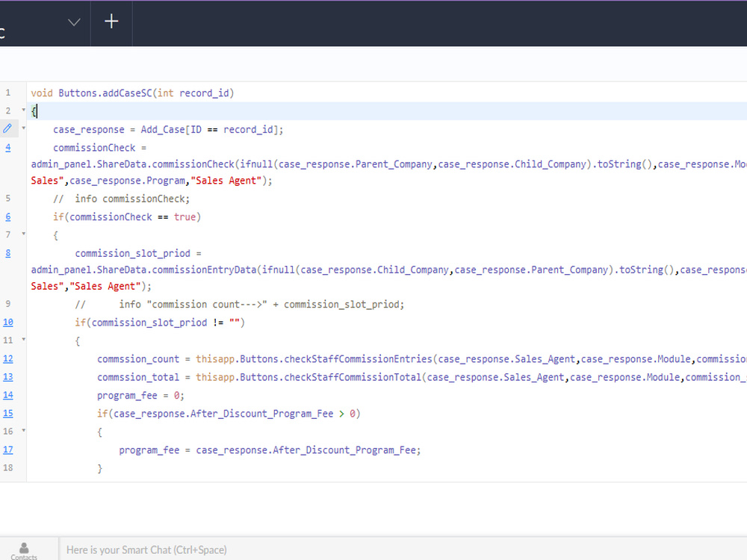This screenshot has width=747, height=560.
Task: Click the '// info commissionCheck;' comment
Action: point(122,199)
